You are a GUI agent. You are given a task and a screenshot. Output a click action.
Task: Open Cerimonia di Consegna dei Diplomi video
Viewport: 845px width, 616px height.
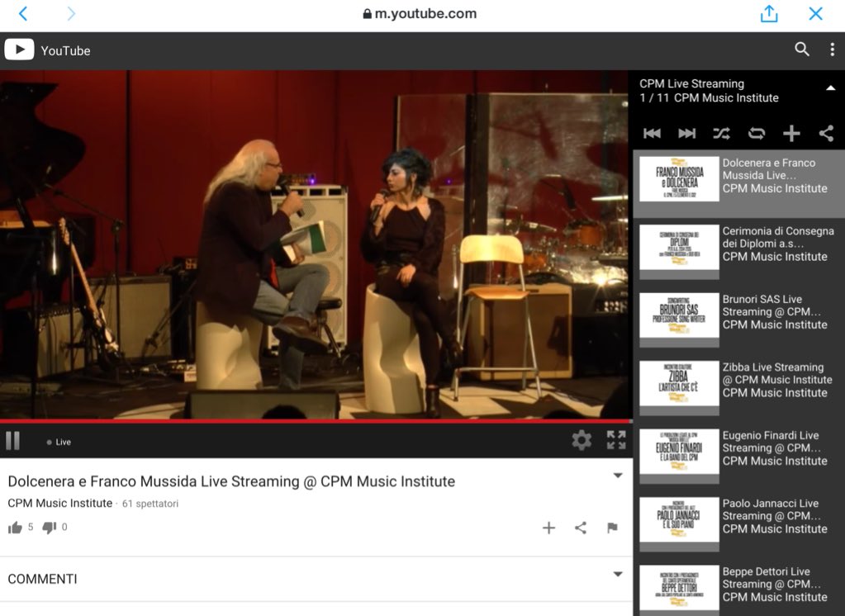(738, 252)
